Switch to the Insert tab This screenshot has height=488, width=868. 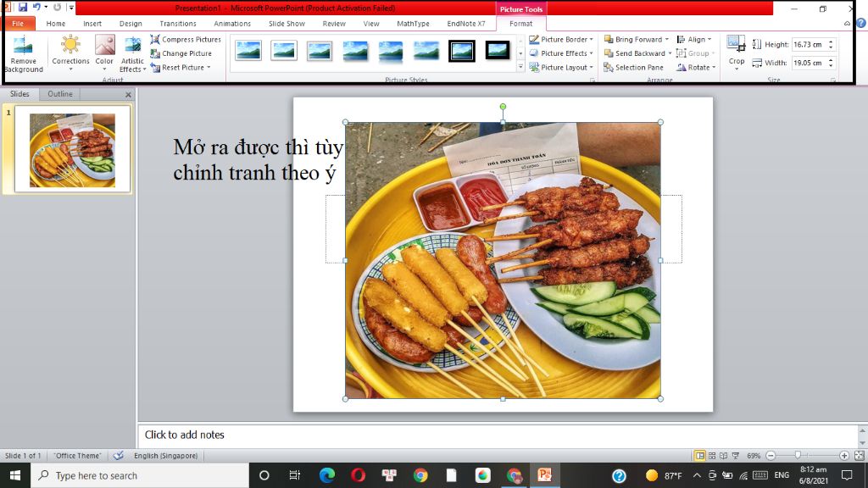click(92, 23)
